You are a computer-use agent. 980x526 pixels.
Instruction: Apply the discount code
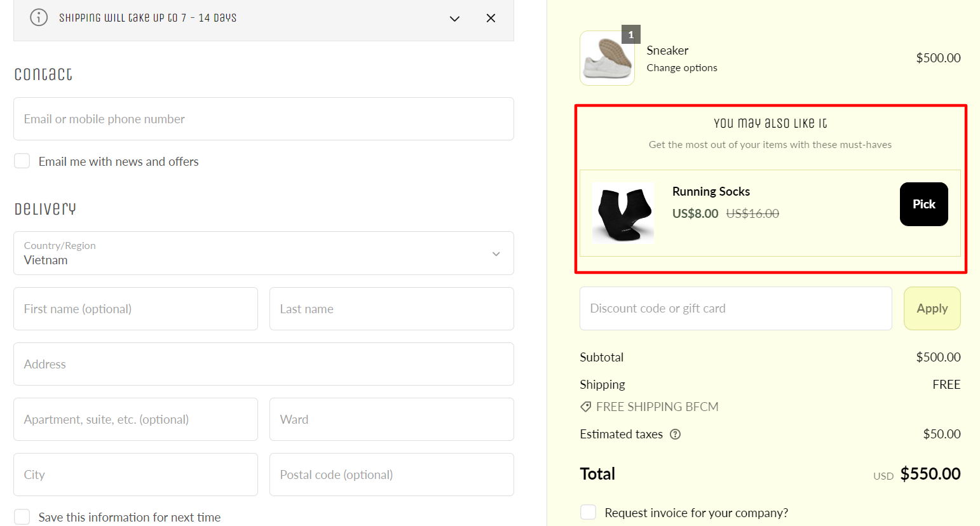point(932,308)
